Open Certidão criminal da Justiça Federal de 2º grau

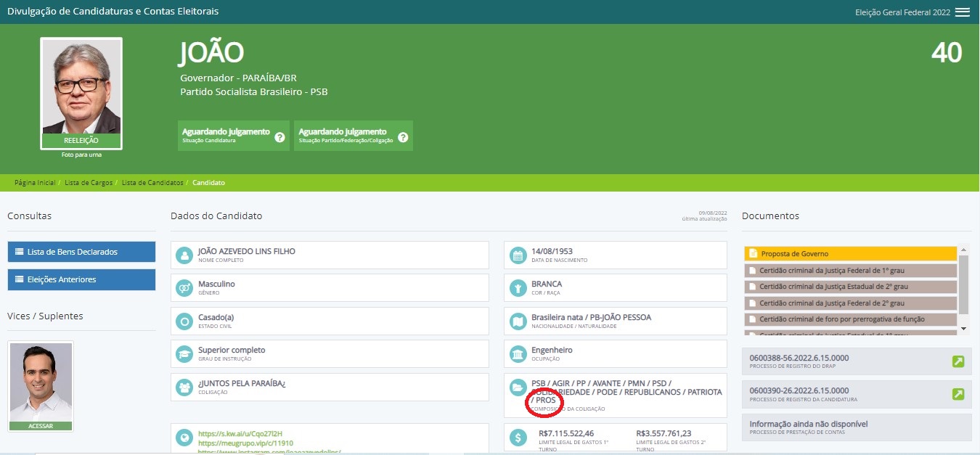tap(851, 303)
